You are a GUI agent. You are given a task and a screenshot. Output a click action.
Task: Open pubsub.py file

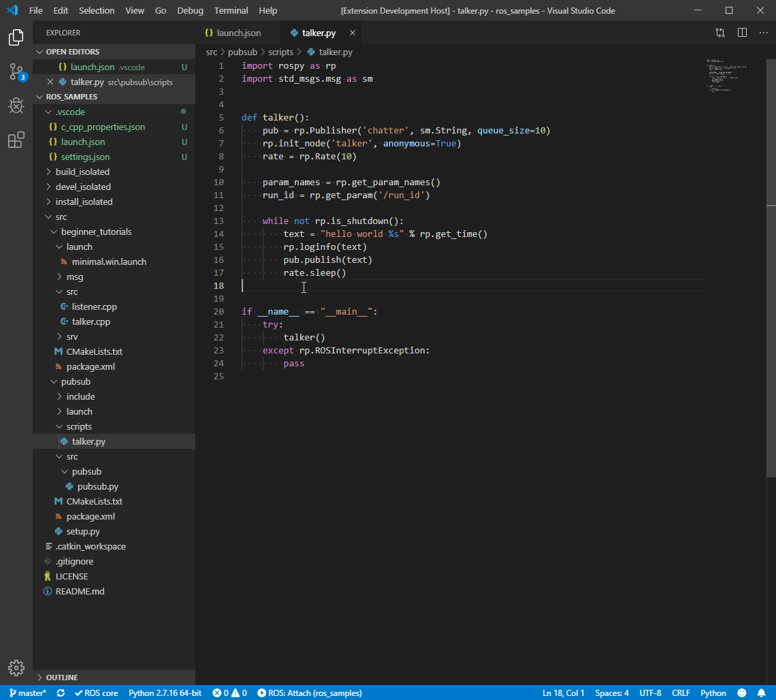[114, 486]
